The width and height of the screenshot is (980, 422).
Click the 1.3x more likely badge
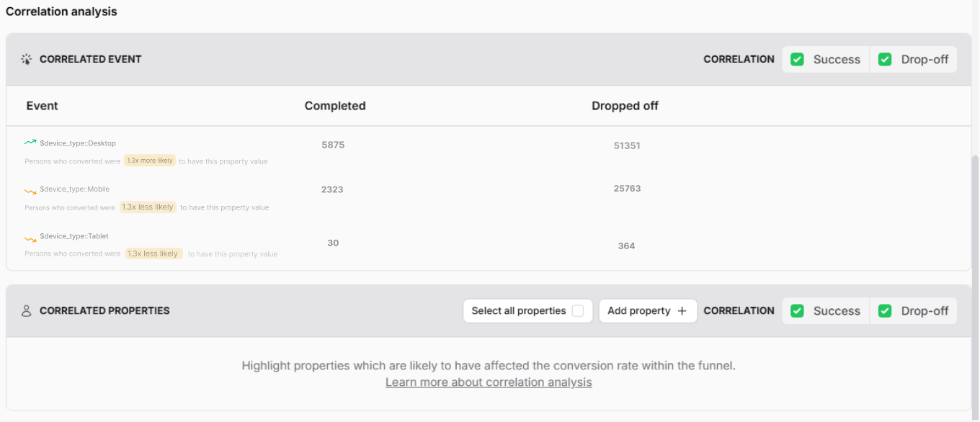click(x=149, y=161)
